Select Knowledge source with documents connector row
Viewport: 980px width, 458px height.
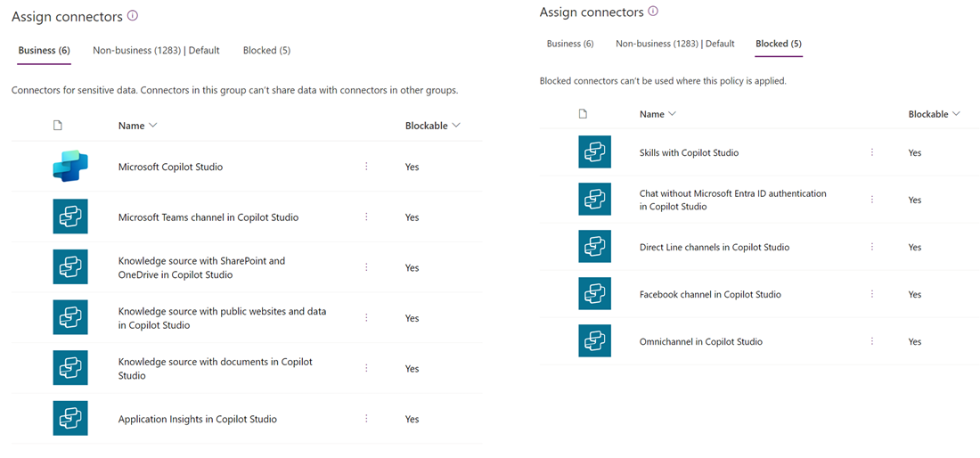point(215,369)
